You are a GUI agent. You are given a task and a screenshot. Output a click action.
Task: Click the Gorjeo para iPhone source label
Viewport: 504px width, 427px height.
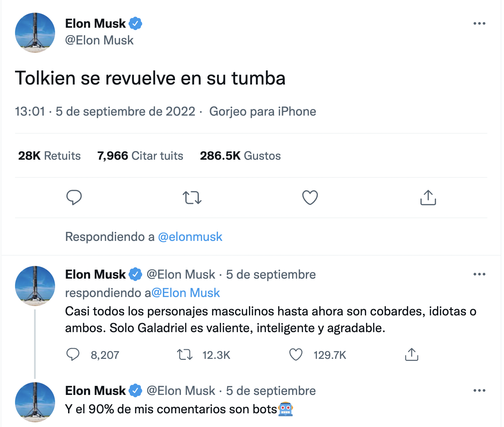tap(262, 111)
